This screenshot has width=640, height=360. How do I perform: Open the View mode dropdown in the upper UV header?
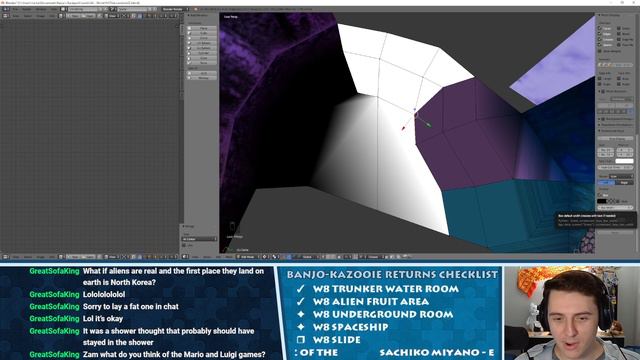pos(112,16)
